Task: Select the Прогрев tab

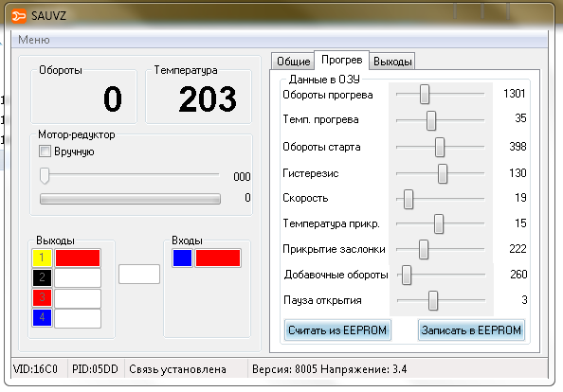Action: click(341, 60)
